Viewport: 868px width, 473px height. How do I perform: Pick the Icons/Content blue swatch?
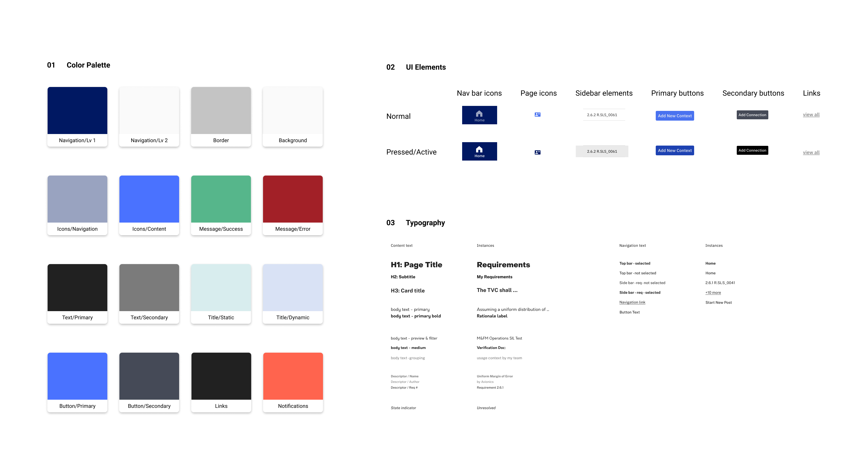pyautogui.click(x=149, y=199)
